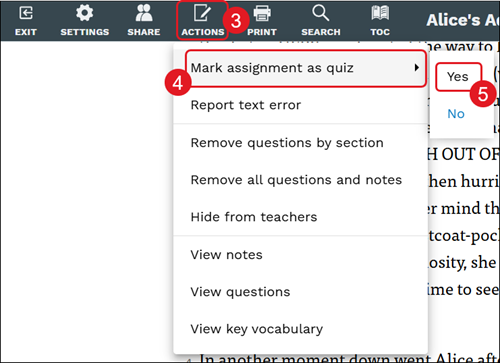500x363 pixels.
Task: Select Hide from teachers
Action: click(254, 217)
